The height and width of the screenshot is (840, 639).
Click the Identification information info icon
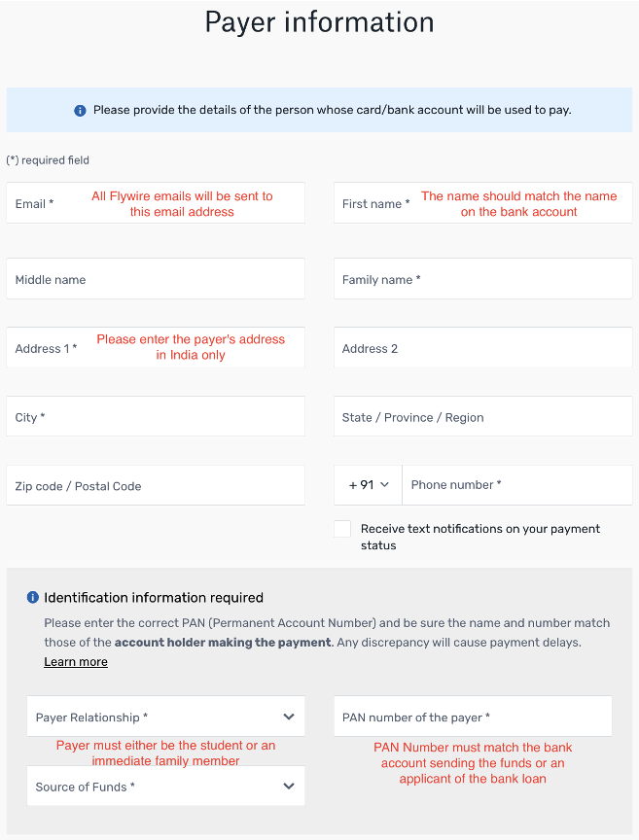pyautogui.click(x=33, y=598)
